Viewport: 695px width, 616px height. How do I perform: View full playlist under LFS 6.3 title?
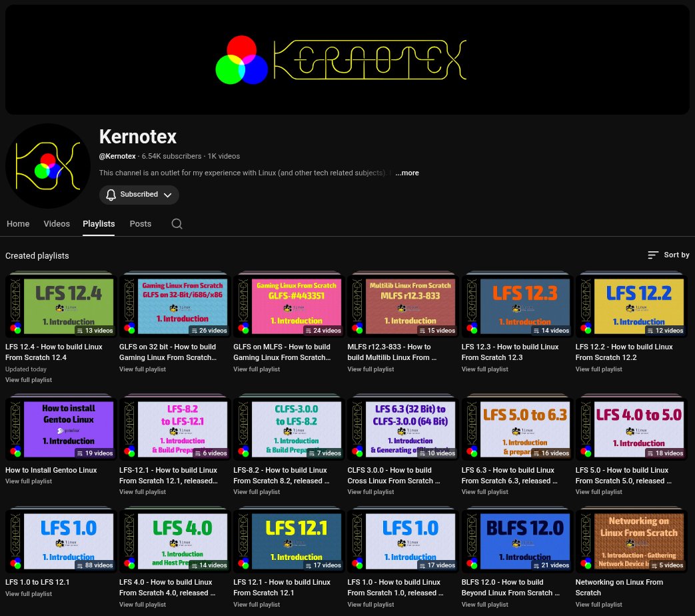484,492
